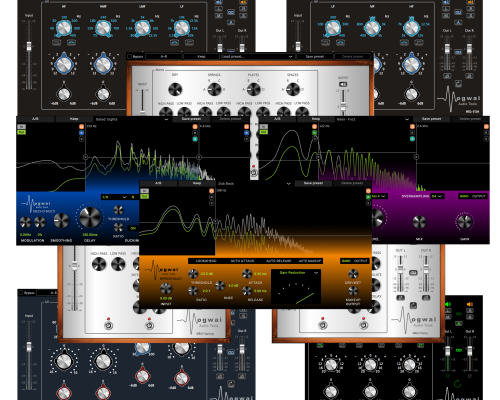Click the Input fader in top-left EQ

(29, 46)
